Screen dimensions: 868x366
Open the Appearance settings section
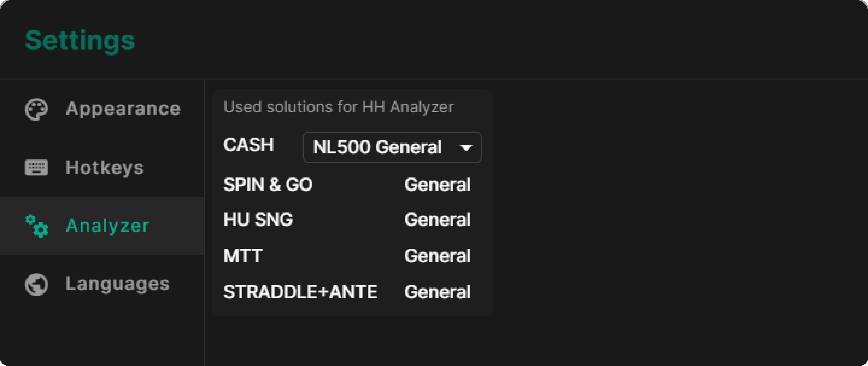[102, 109]
